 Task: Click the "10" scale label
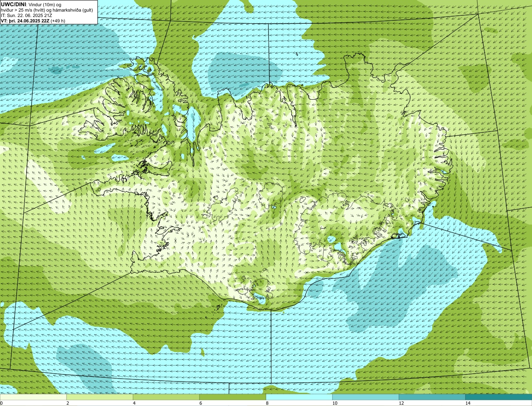point(335,403)
